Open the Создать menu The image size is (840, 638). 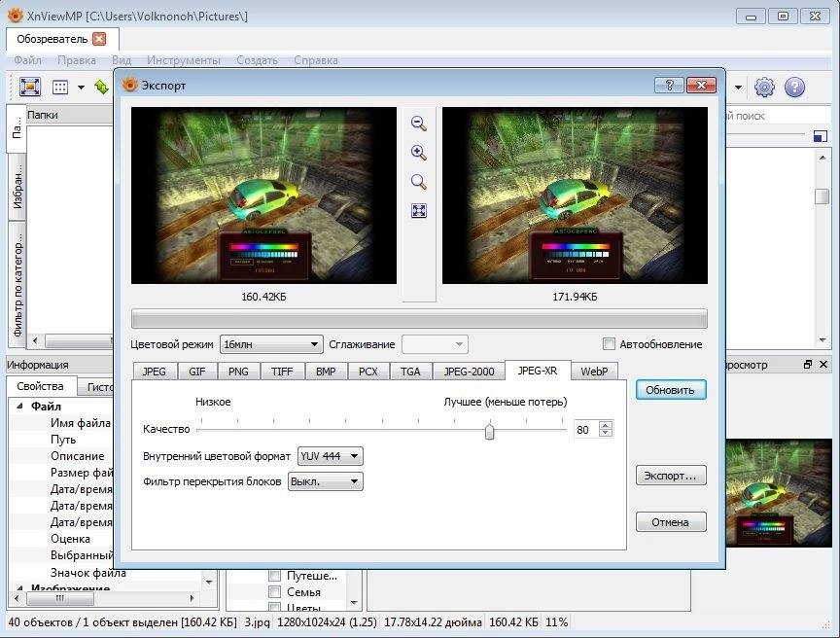257,60
